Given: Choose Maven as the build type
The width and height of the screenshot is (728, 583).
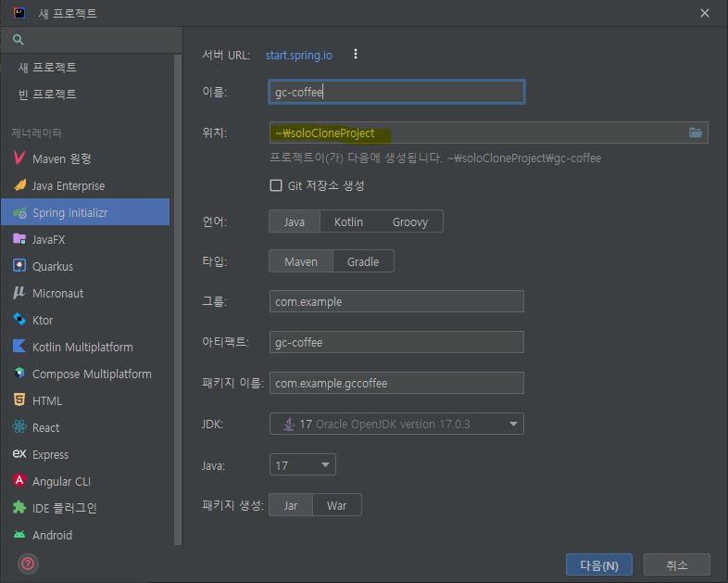Looking at the screenshot, I should [301, 261].
